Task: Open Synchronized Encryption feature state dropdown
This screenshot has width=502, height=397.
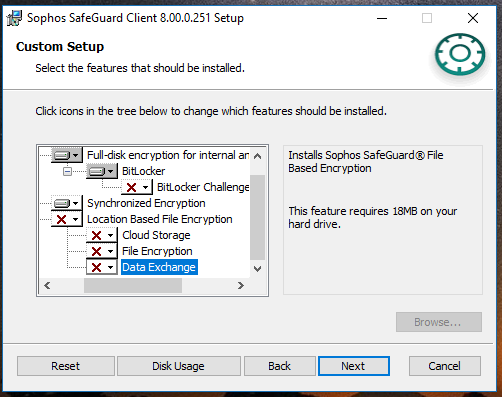Action: [66, 203]
